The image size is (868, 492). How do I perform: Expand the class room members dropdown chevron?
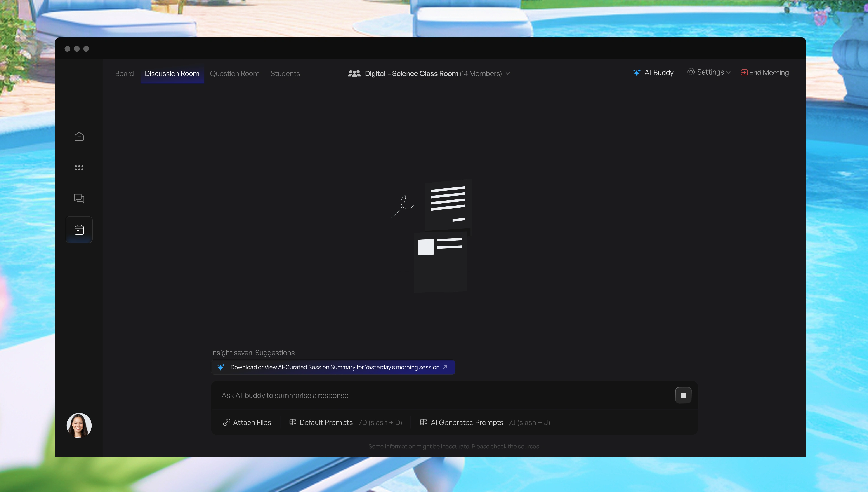(x=507, y=73)
